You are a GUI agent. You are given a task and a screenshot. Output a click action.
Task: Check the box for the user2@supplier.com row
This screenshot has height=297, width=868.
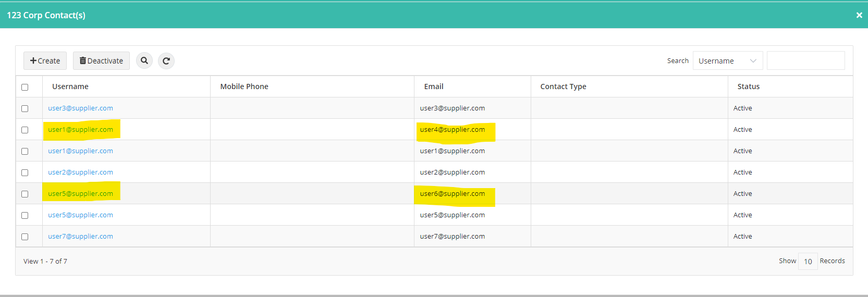click(x=25, y=172)
